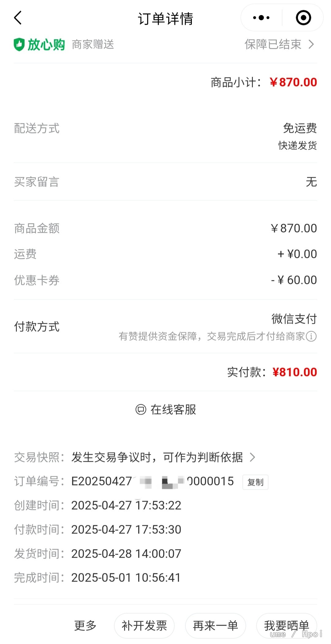Tap the 在线客服 chat bubble icon
331x644 pixels.
pos(141,410)
